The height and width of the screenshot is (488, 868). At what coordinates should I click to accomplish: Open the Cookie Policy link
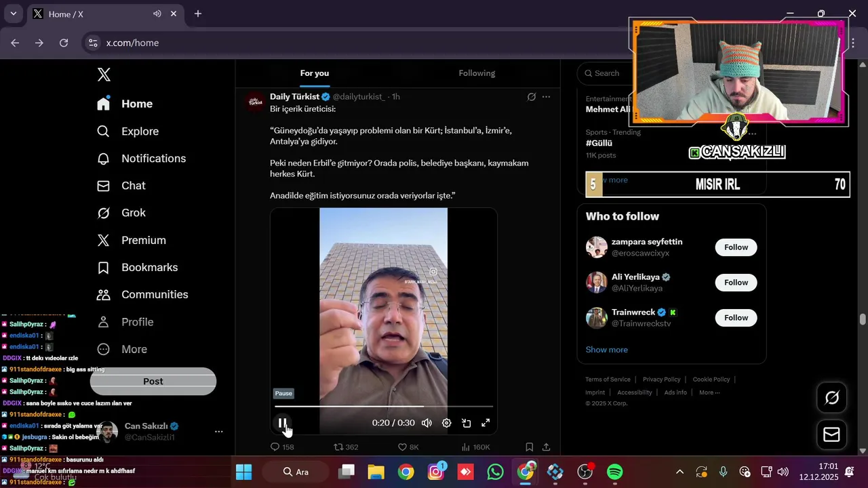click(711, 380)
